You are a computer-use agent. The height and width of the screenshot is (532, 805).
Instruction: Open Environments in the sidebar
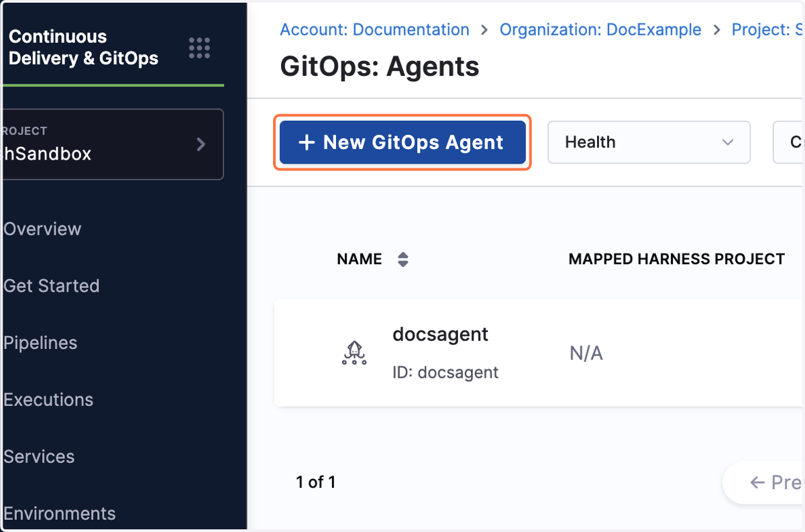pyautogui.click(x=60, y=514)
